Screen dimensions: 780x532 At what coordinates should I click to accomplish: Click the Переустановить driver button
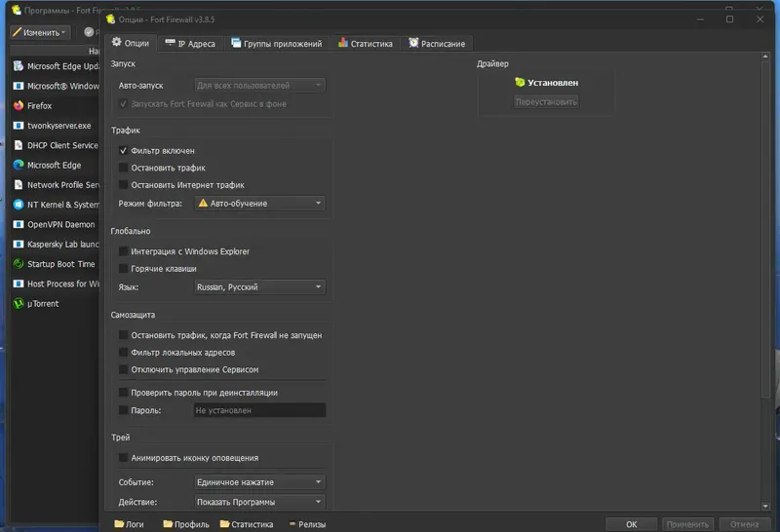tap(546, 101)
